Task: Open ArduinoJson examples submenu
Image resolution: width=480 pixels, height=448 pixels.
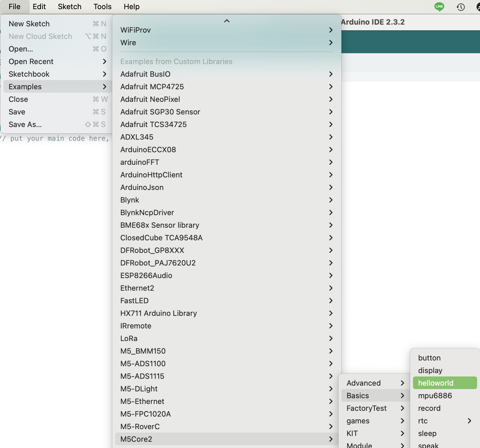Action: [x=227, y=187]
